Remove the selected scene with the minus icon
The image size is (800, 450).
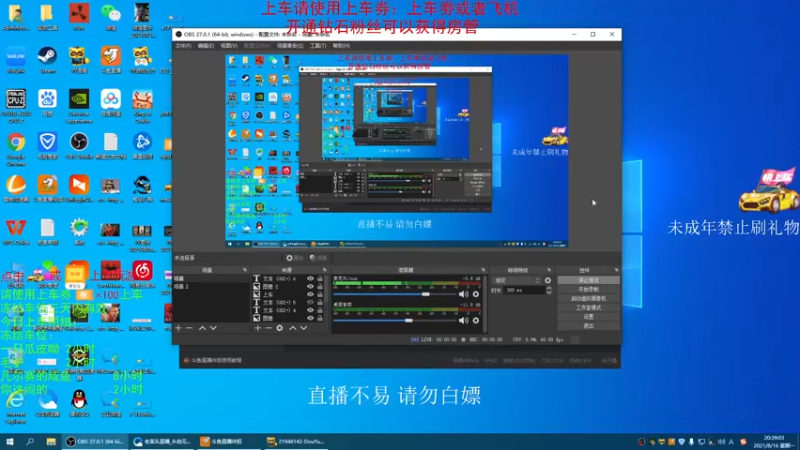point(189,328)
